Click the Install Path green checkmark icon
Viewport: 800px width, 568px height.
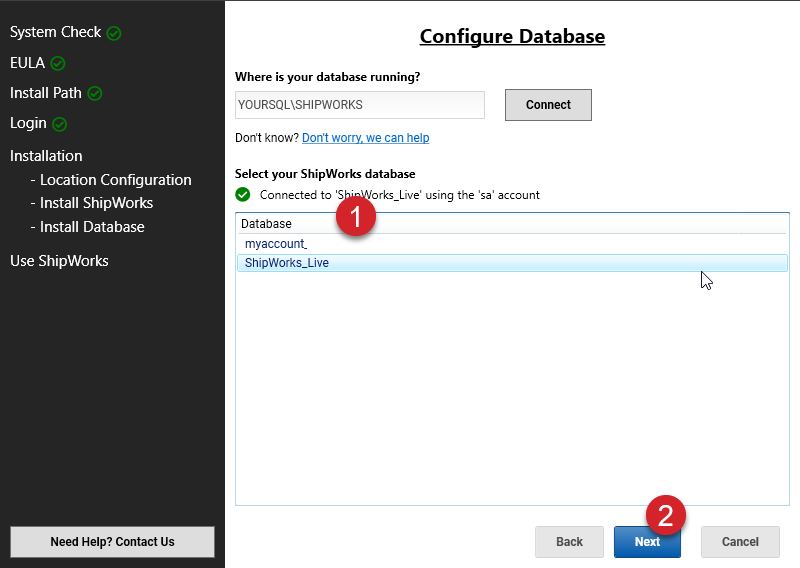coord(94,93)
